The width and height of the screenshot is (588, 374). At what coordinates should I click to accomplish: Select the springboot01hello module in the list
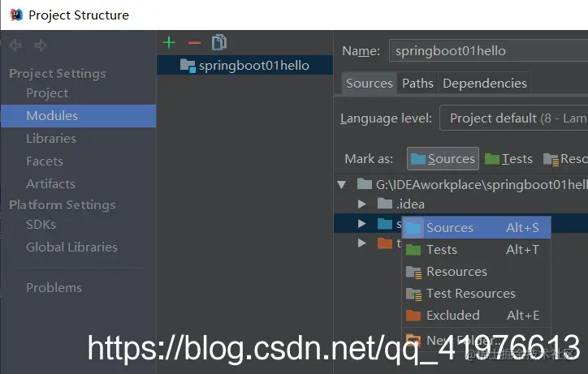(245, 65)
